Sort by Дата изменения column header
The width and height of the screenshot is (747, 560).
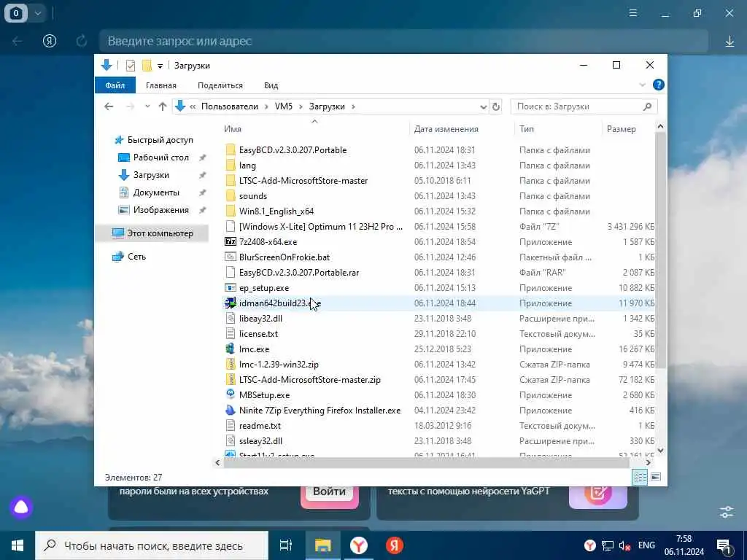(x=446, y=129)
